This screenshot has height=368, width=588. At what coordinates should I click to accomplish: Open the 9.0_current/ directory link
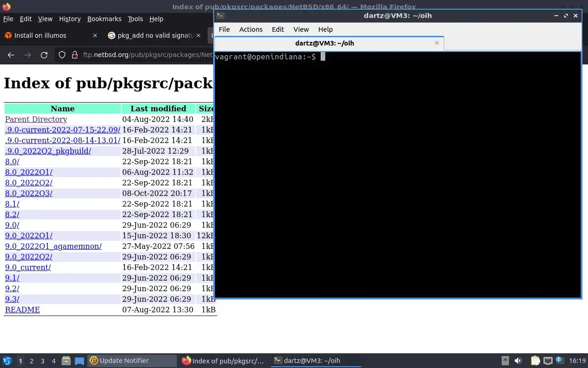[28, 267]
